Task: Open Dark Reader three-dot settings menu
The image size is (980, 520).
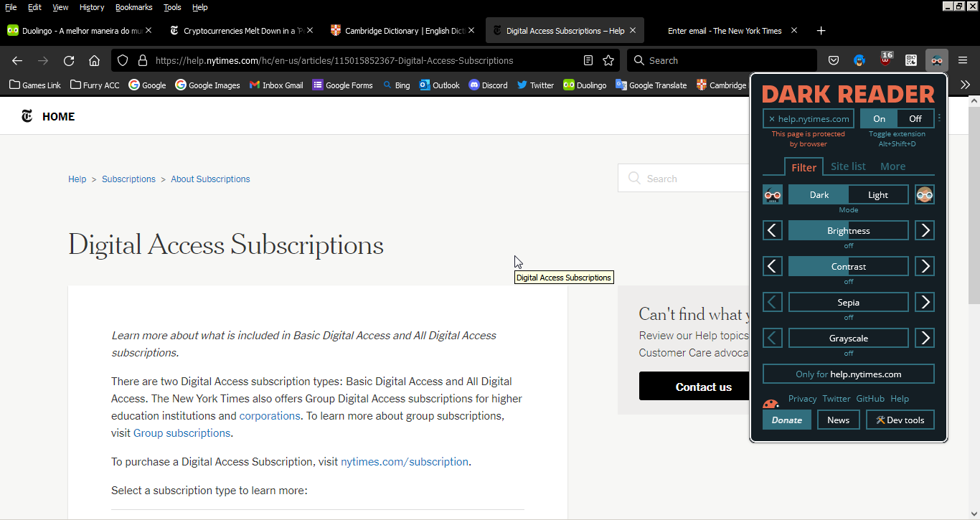Action: [940, 118]
